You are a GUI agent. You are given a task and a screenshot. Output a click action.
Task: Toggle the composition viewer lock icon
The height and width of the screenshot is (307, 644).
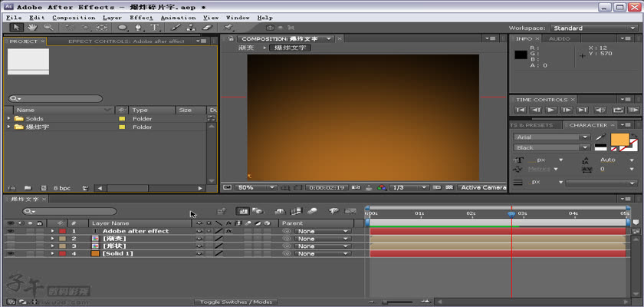click(231, 38)
